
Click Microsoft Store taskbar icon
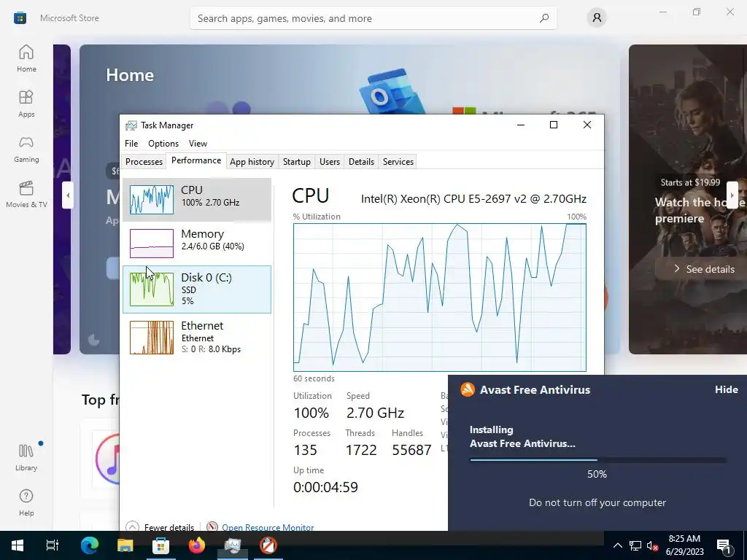point(160,545)
